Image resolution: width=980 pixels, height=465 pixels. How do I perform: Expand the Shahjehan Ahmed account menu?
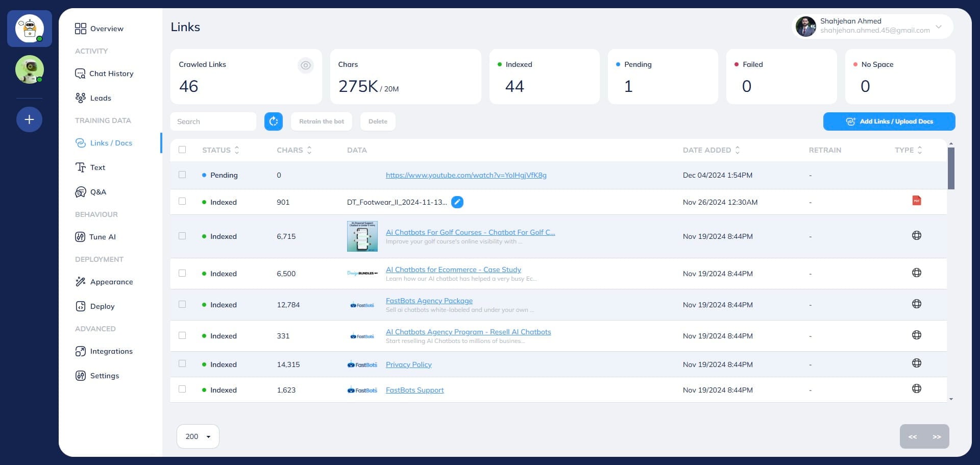point(938,27)
